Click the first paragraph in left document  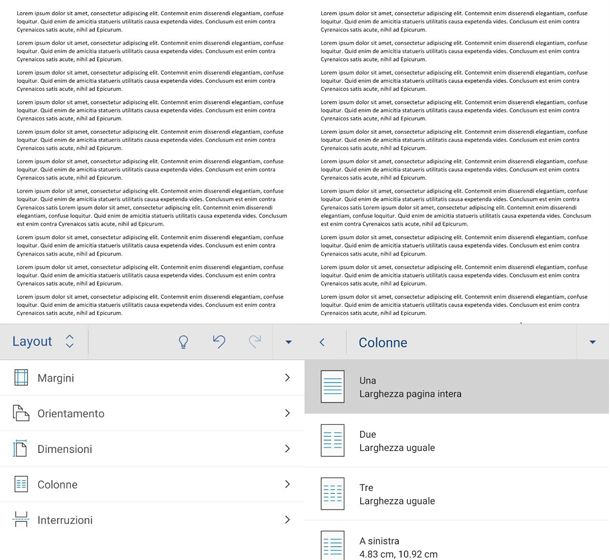[x=150, y=21]
